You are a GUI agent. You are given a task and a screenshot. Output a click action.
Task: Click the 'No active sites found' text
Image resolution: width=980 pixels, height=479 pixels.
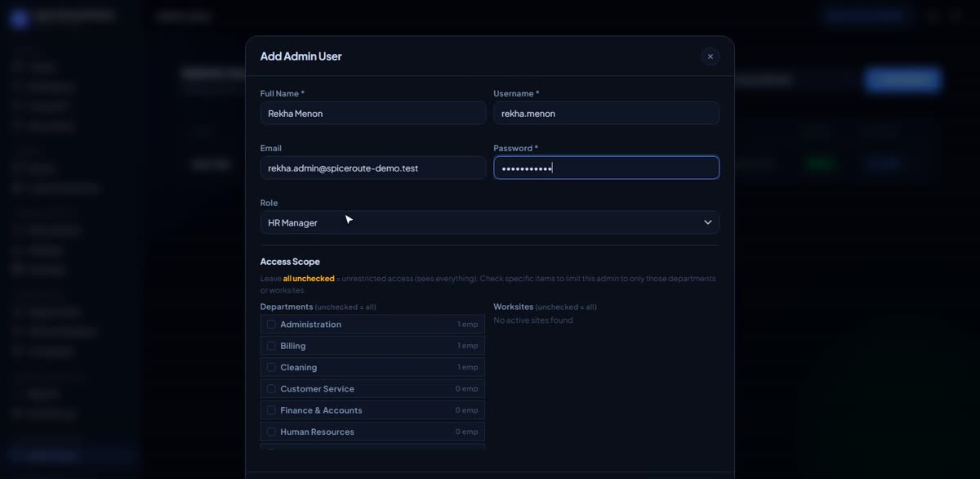coord(533,320)
